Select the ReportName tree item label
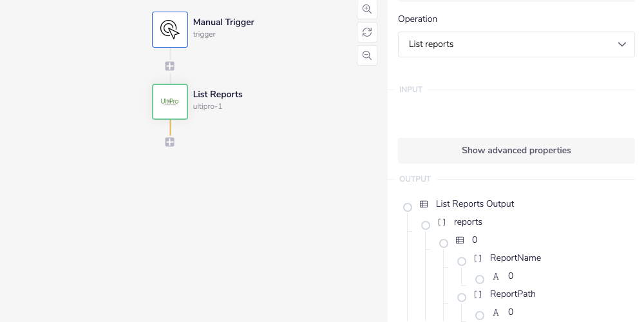Image resolution: width=644 pixels, height=322 pixels. pos(515,258)
